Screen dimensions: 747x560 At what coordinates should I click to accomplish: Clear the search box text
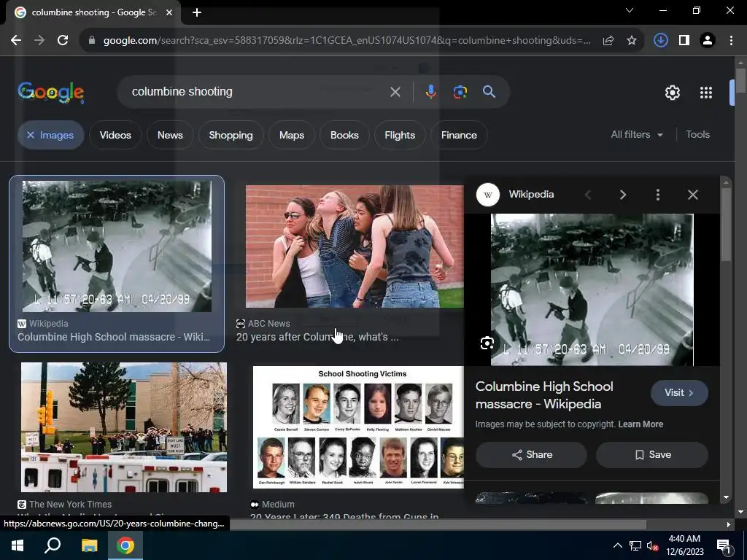coord(395,92)
